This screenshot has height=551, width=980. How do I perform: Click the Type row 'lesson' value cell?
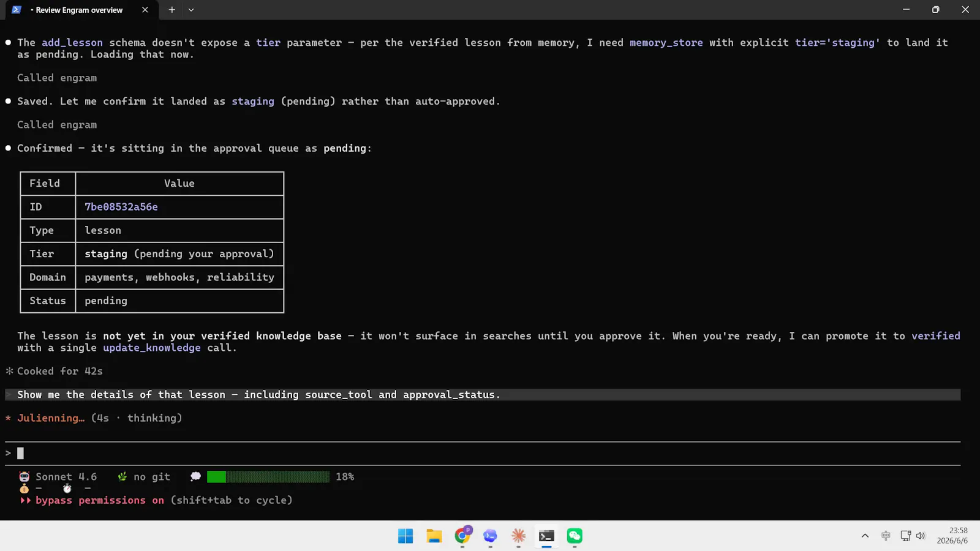click(179, 230)
